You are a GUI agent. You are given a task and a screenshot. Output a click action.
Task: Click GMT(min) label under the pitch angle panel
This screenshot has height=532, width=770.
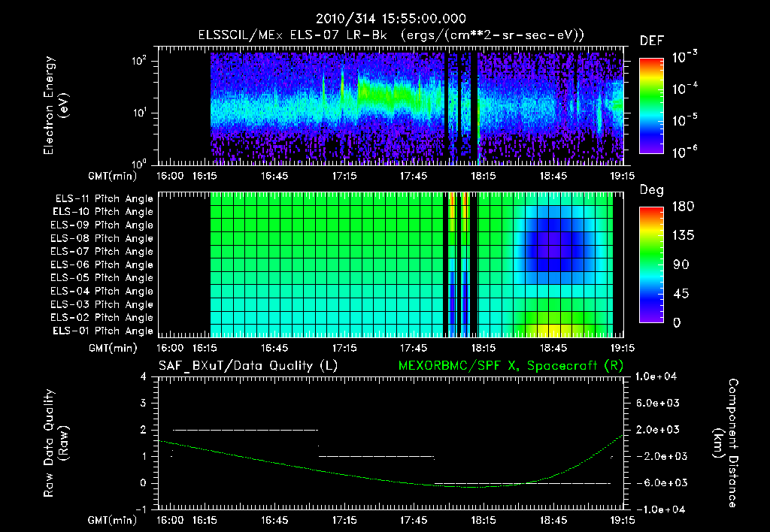pos(113,349)
